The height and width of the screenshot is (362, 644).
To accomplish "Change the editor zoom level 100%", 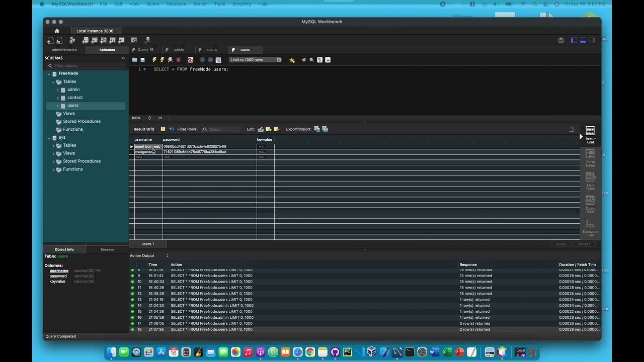I will (141, 118).
